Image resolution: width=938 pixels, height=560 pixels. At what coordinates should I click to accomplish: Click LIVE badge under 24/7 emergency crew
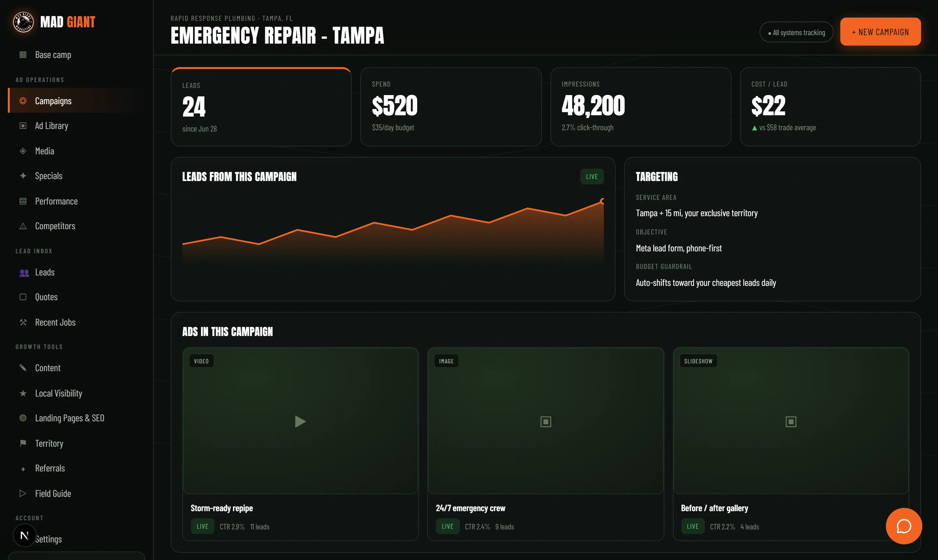pos(448,526)
